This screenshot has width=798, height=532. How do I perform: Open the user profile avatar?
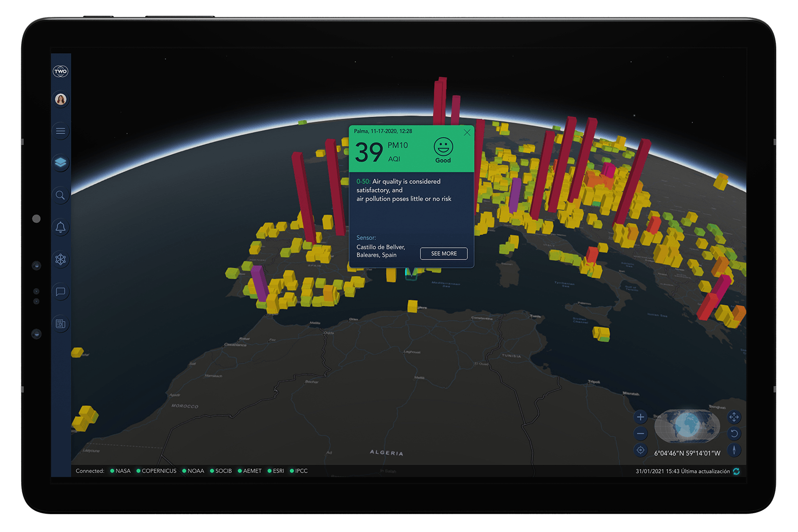60,99
